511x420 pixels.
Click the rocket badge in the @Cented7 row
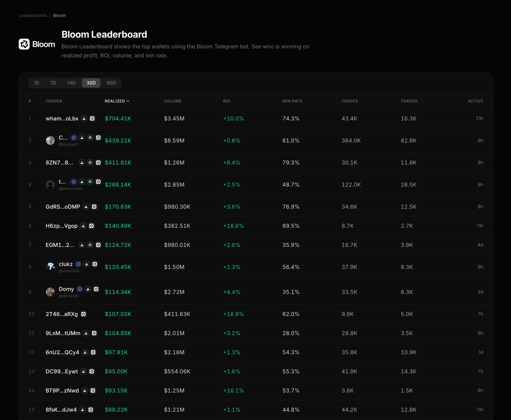point(90,138)
